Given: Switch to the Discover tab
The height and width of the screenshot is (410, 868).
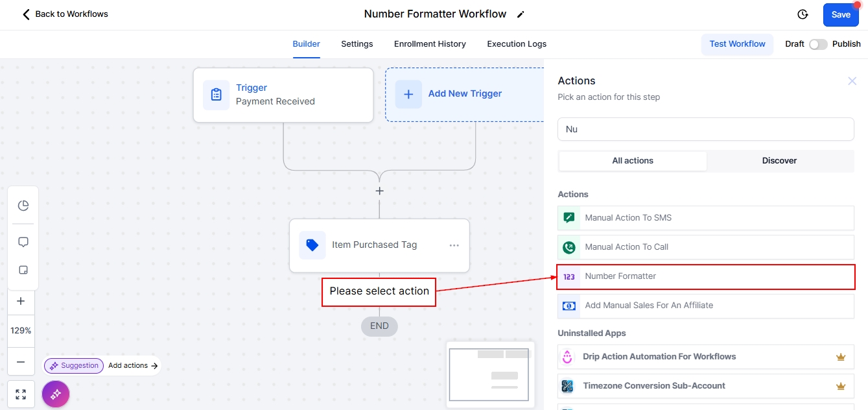Looking at the screenshot, I should coord(779,161).
